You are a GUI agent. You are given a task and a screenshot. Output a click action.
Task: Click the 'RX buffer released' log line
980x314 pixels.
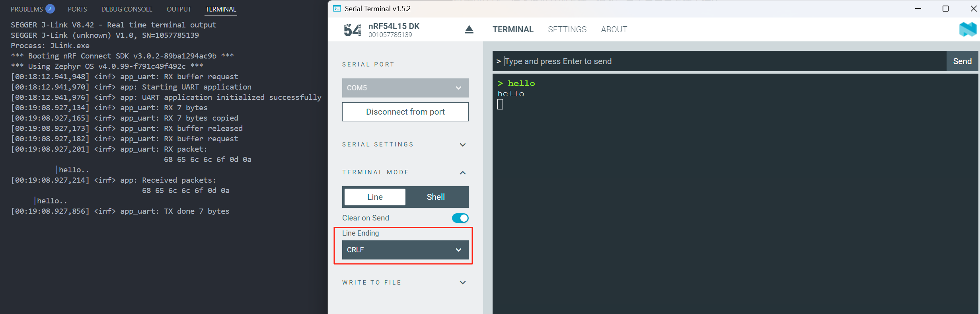tap(127, 129)
